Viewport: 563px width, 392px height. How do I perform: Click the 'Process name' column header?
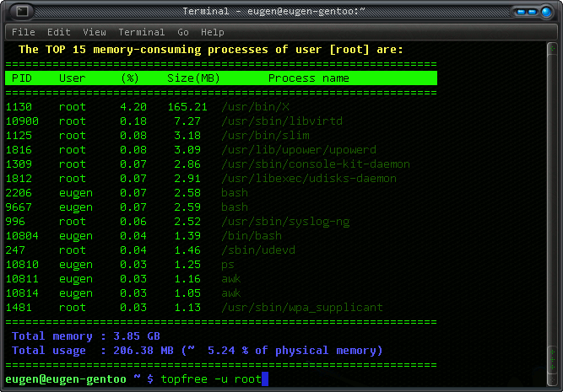coord(309,78)
